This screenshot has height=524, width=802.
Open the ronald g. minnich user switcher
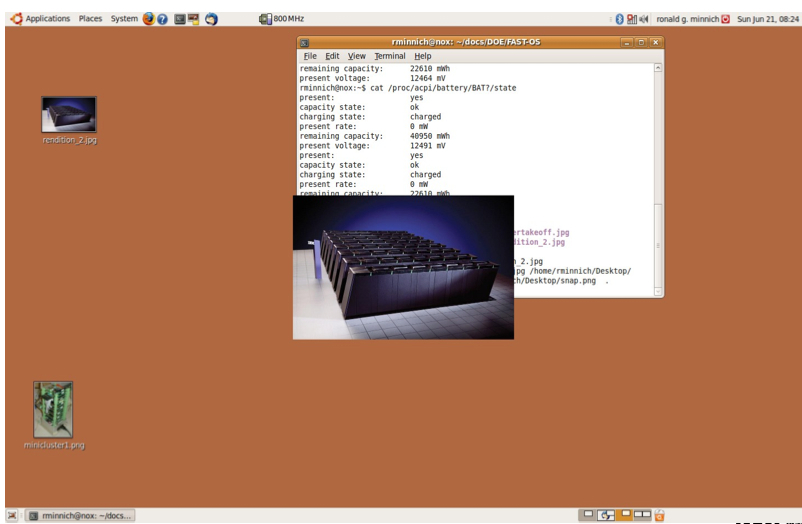click(x=687, y=19)
